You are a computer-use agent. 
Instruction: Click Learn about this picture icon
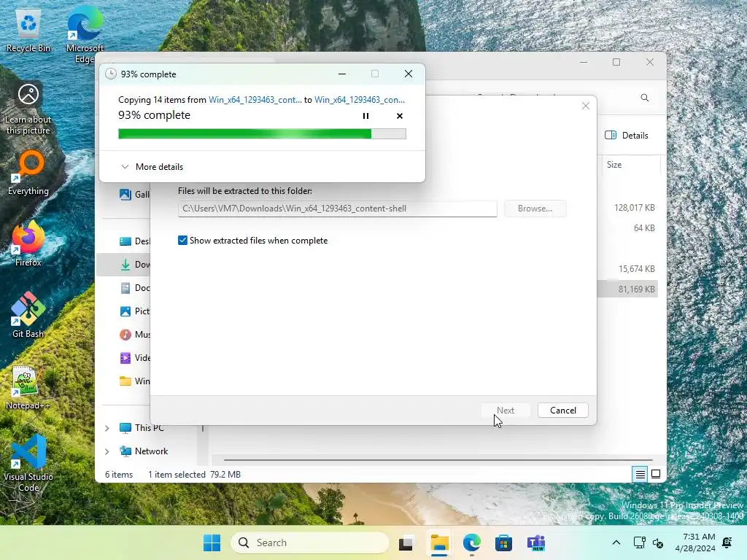[x=28, y=109]
